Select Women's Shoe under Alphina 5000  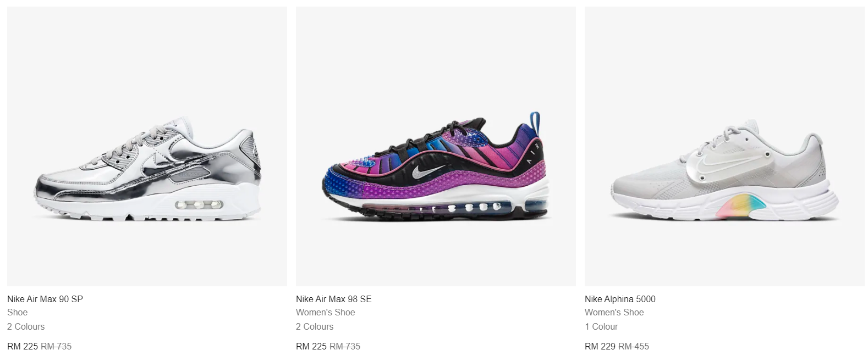click(614, 312)
